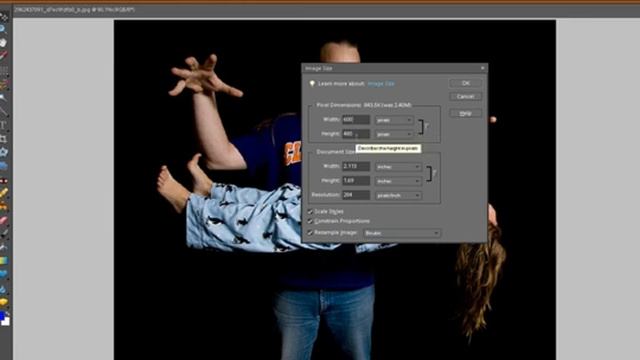
Task: Open the Bicubic resample method dropdown
Action: (402, 233)
